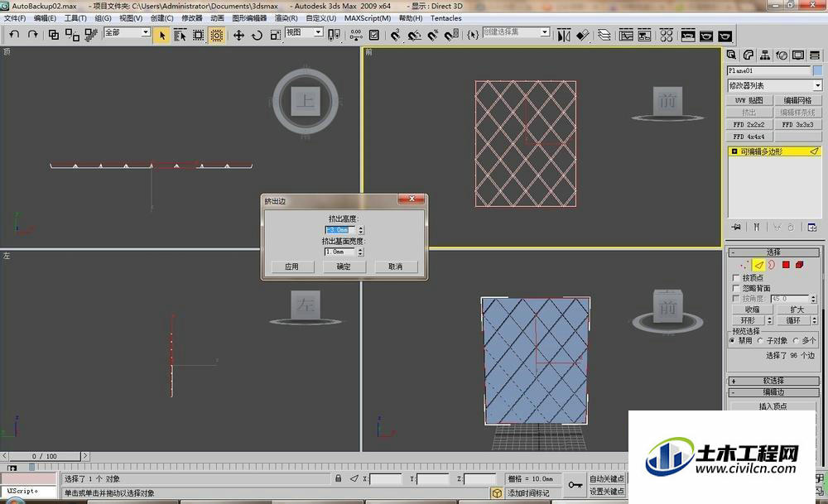This screenshot has height=504, width=828.
Task: Select Border sub-object level
Action: 772,265
